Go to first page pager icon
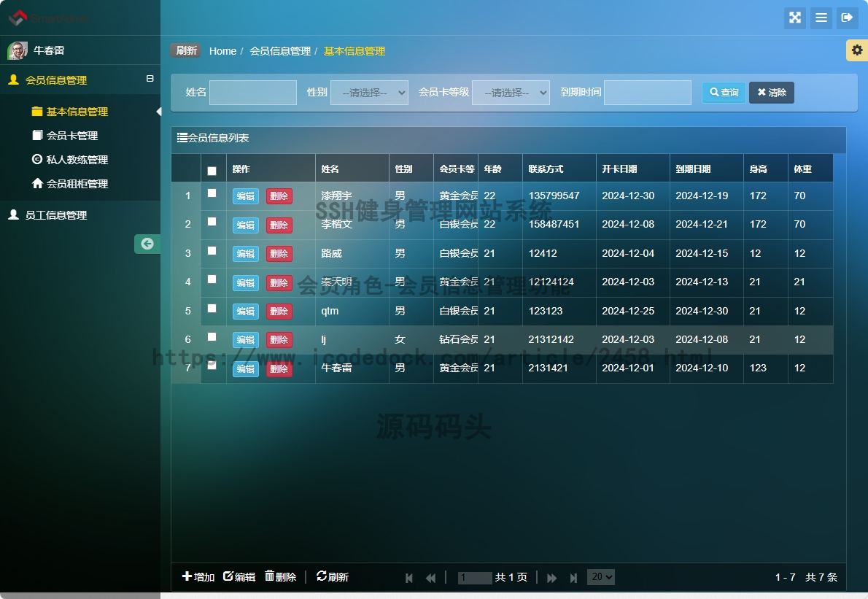 [x=409, y=578]
